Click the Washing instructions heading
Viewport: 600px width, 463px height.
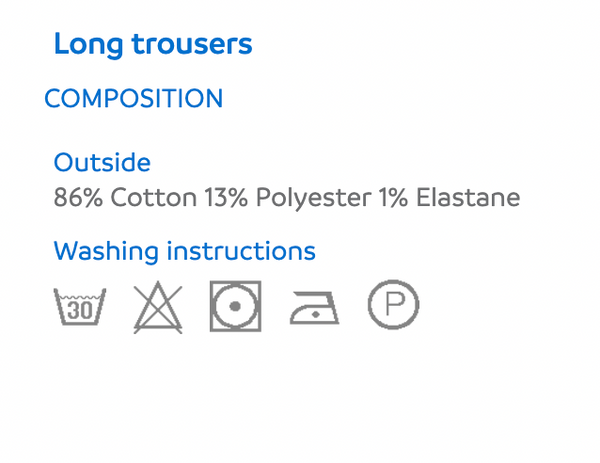[184, 251]
